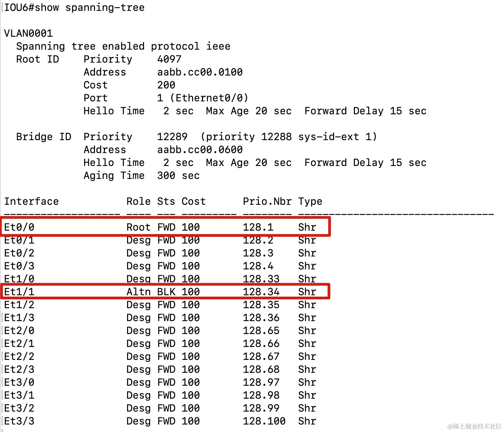
Task: Click the 'Interface' column header
Action: click(x=31, y=201)
